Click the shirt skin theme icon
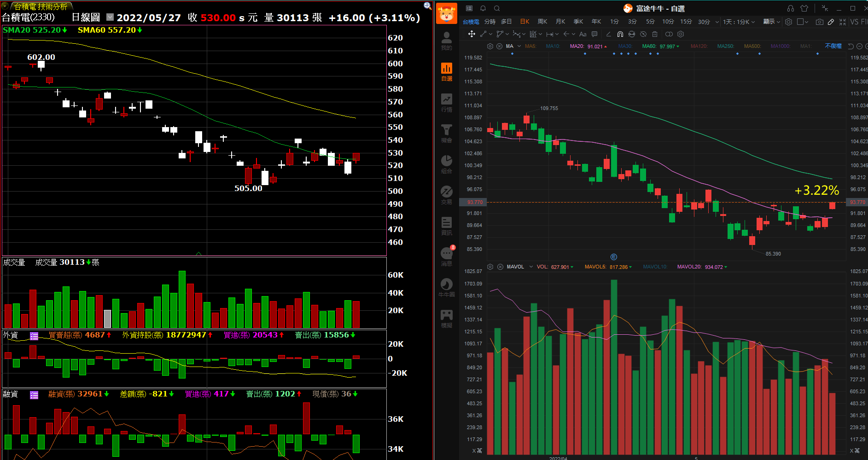 (804, 8)
